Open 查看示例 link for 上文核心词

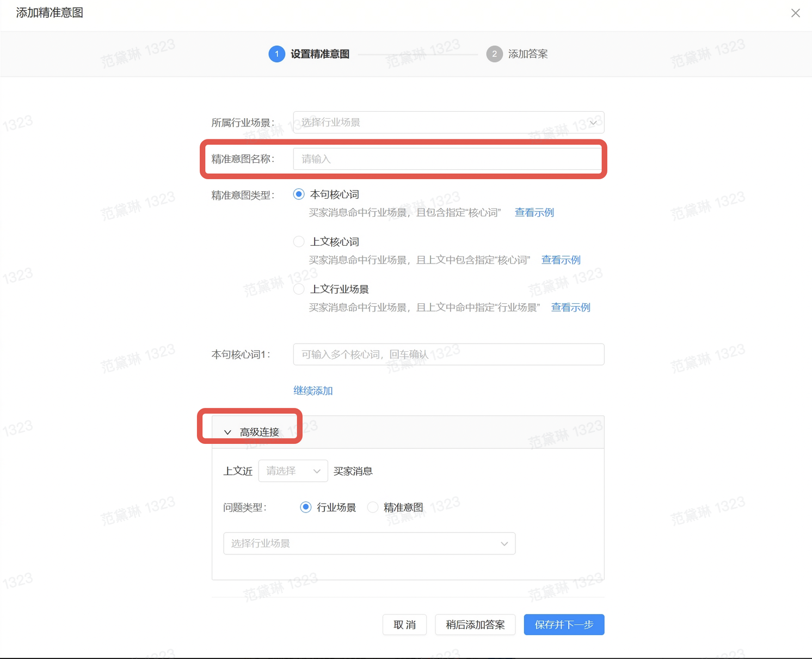(x=561, y=260)
